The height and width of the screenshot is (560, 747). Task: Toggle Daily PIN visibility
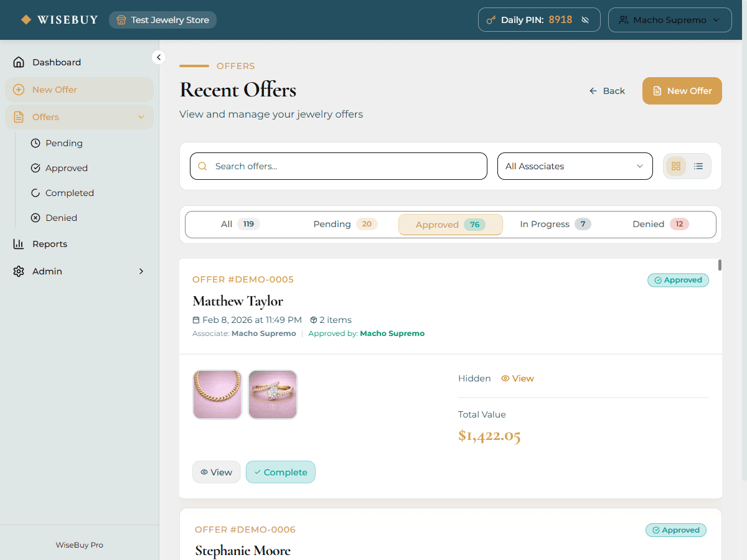[585, 20]
